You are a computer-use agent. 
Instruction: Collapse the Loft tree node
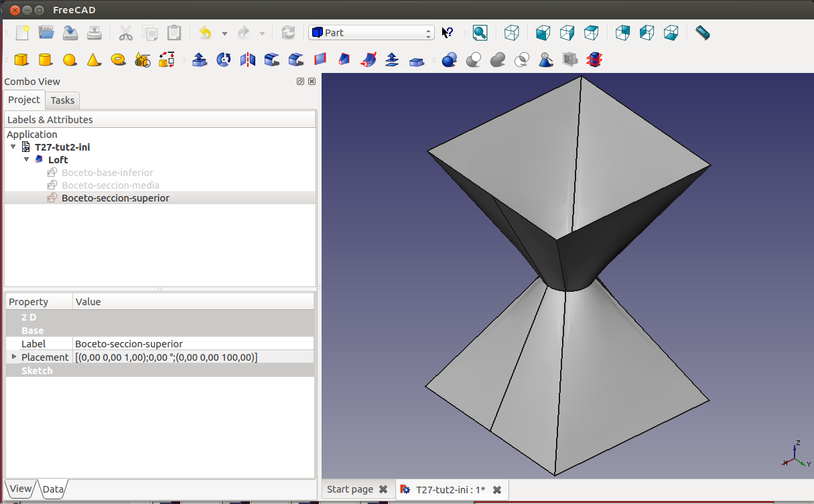(27, 160)
